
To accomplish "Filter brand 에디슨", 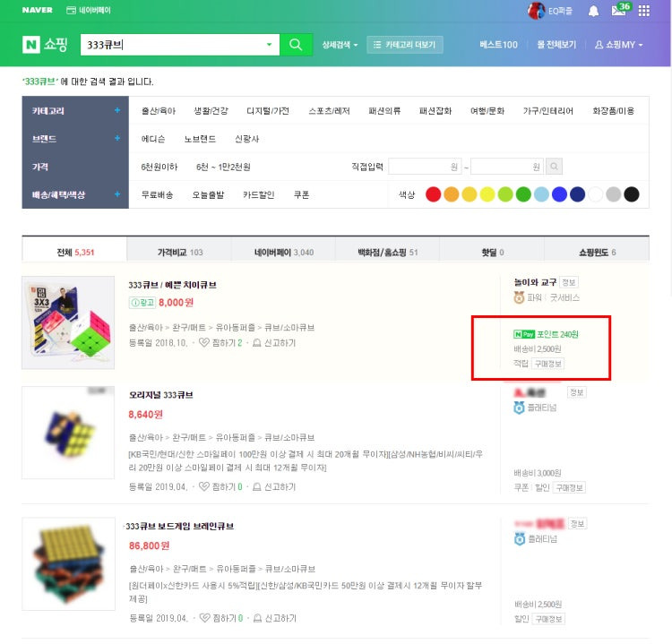I will pos(153,139).
